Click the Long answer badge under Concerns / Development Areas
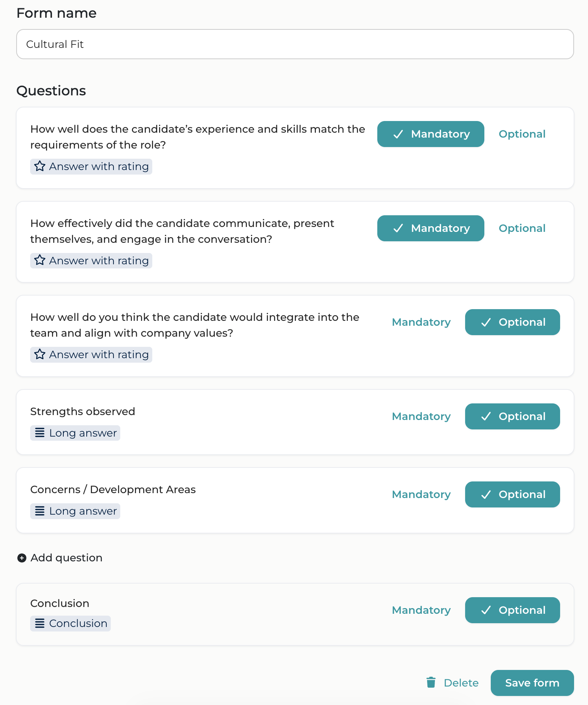 75,511
